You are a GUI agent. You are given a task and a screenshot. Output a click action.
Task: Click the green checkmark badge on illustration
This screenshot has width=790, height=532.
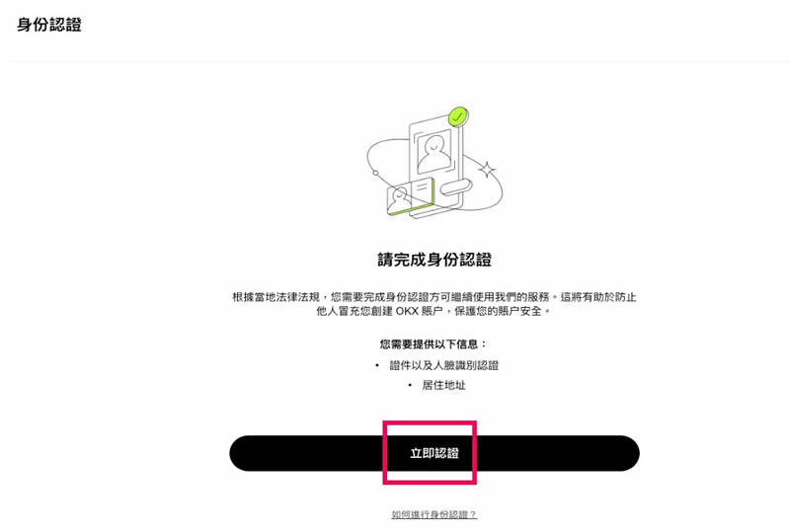coord(458,116)
